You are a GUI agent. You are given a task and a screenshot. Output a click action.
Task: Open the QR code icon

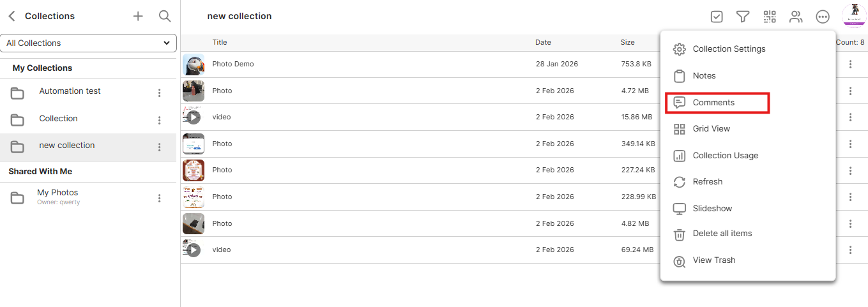click(x=770, y=17)
